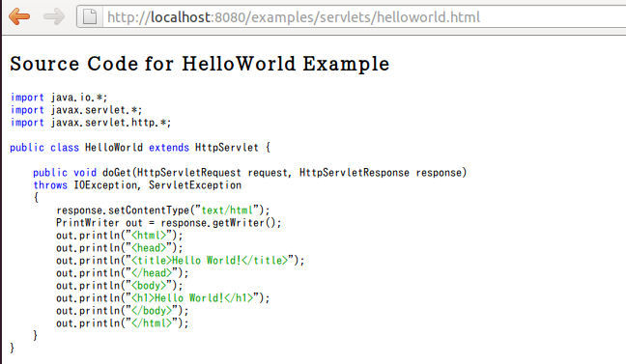The height and width of the screenshot is (364, 626).
Task: Click the out.println line with '</body>'
Action: tap(122, 311)
